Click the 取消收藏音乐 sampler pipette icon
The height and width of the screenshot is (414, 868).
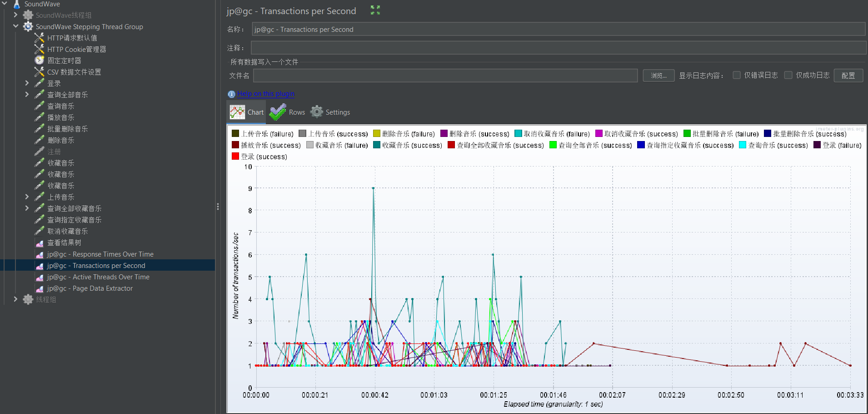(x=40, y=231)
